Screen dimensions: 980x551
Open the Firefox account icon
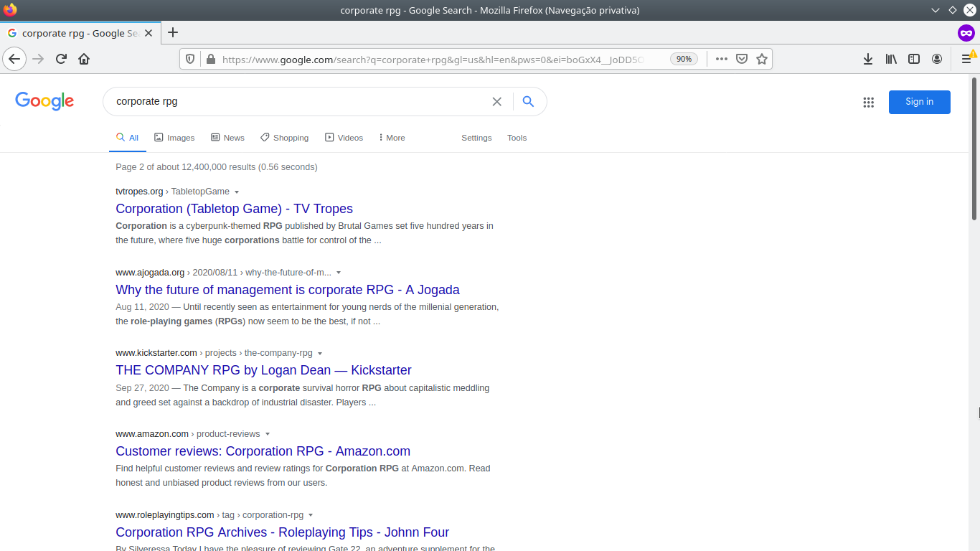(937, 59)
